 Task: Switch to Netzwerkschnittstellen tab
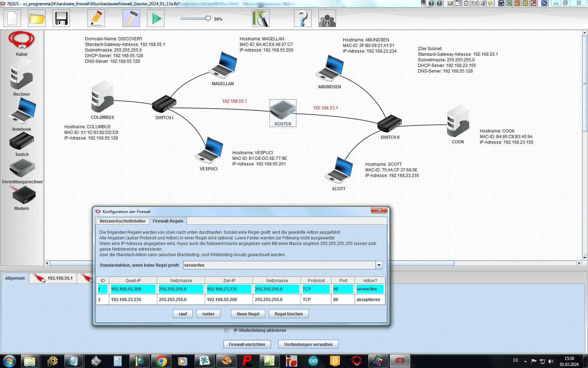pyautogui.click(x=122, y=221)
